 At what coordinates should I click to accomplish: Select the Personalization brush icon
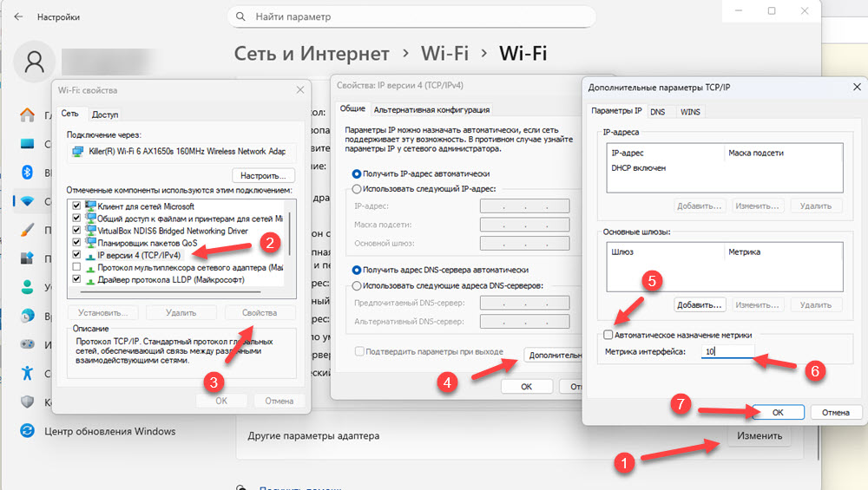point(27,230)
